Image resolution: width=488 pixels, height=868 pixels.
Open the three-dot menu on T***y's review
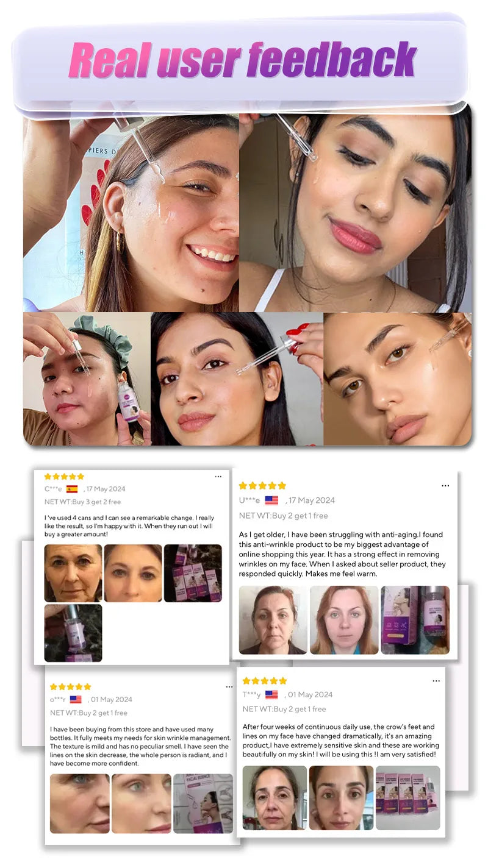[x=436, y=681]
